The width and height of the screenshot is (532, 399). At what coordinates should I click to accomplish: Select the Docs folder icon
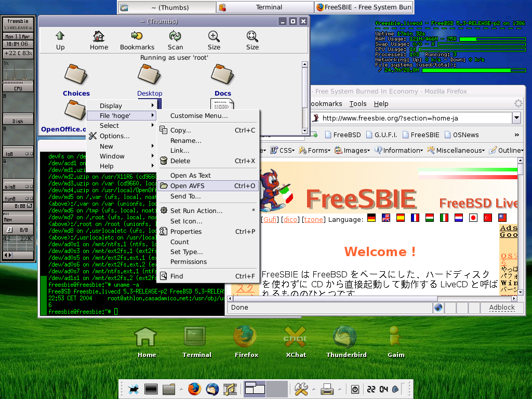[222, 74]
